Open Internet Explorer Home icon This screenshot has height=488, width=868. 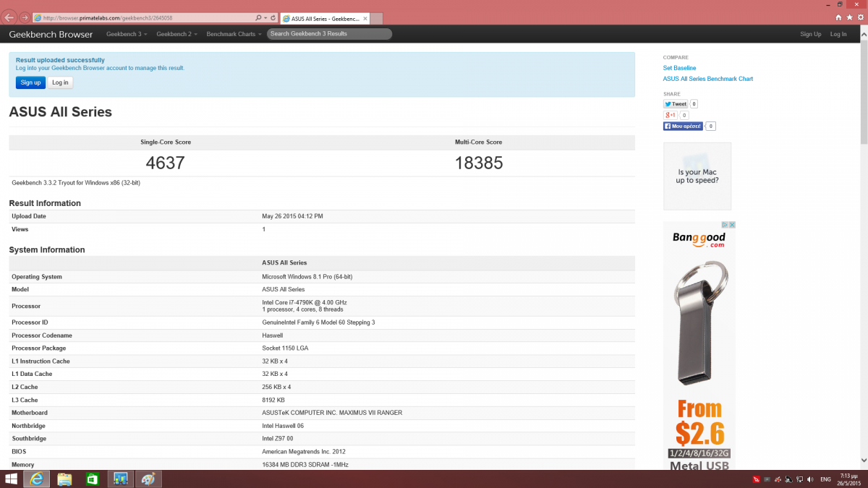coord(838,17)
